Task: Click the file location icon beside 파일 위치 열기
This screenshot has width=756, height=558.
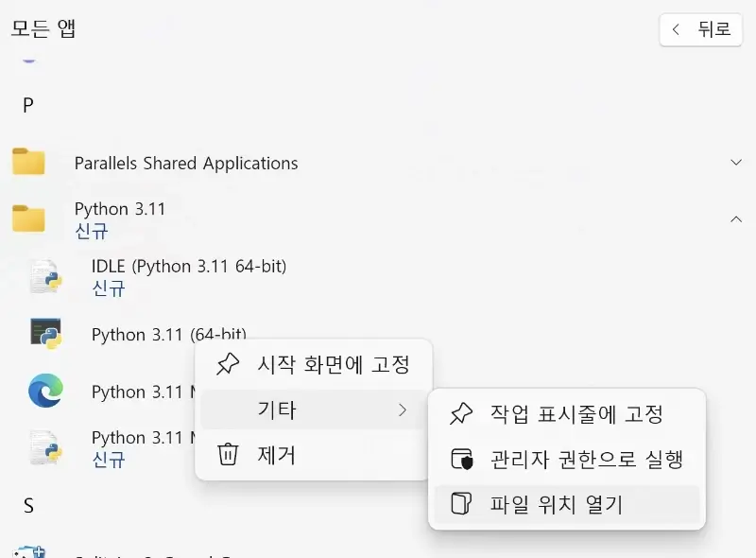Action: click(x=461, y=504)
